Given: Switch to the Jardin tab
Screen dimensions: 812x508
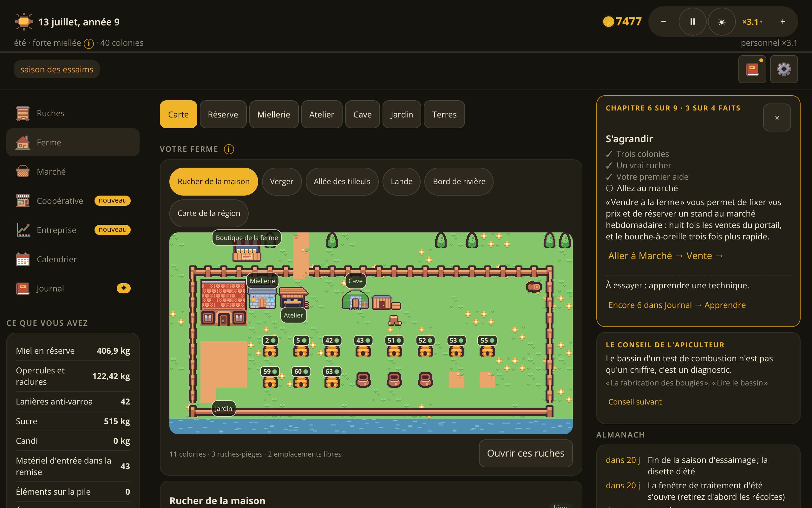Looking at the screenshot, I should [x=402, y=114].
